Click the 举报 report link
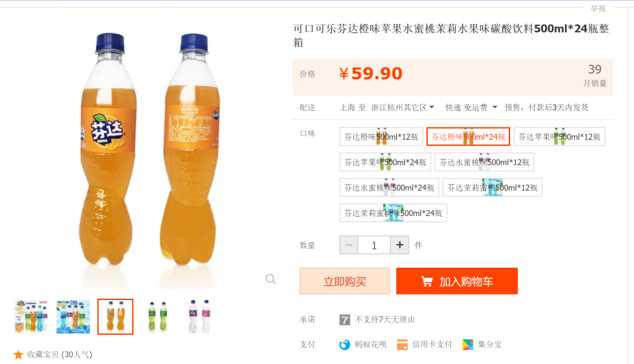This screenshot has height=364, width=634. click(598, 8)
